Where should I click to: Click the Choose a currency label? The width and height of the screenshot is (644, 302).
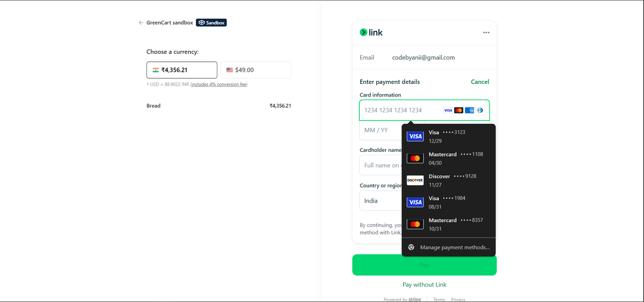pos(173,52)
